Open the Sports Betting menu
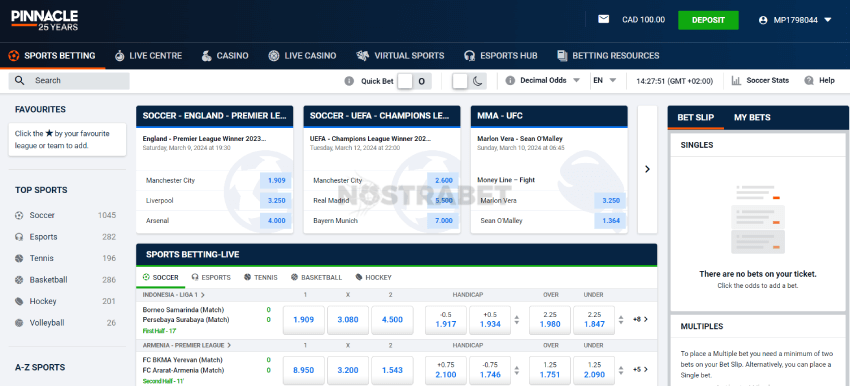Viewport: 850px width, 386px height. [52, 55]
